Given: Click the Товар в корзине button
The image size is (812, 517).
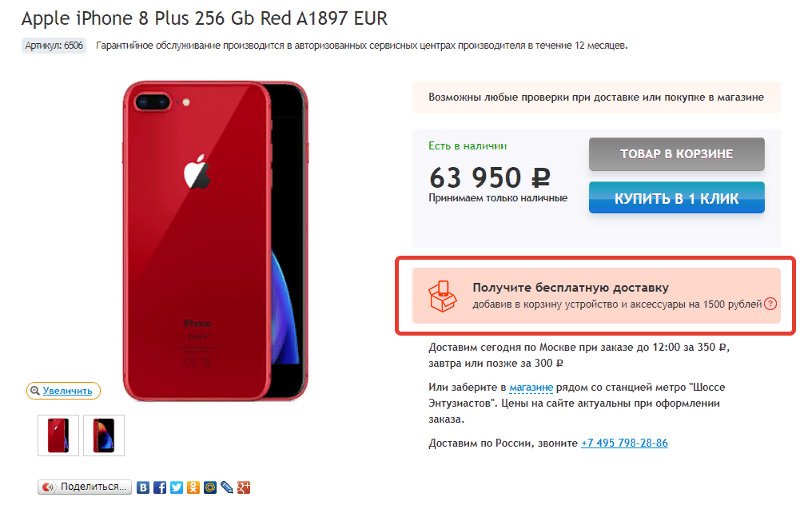Looking at the screenshot, I should pyautogui.click(x=676, y=154).
